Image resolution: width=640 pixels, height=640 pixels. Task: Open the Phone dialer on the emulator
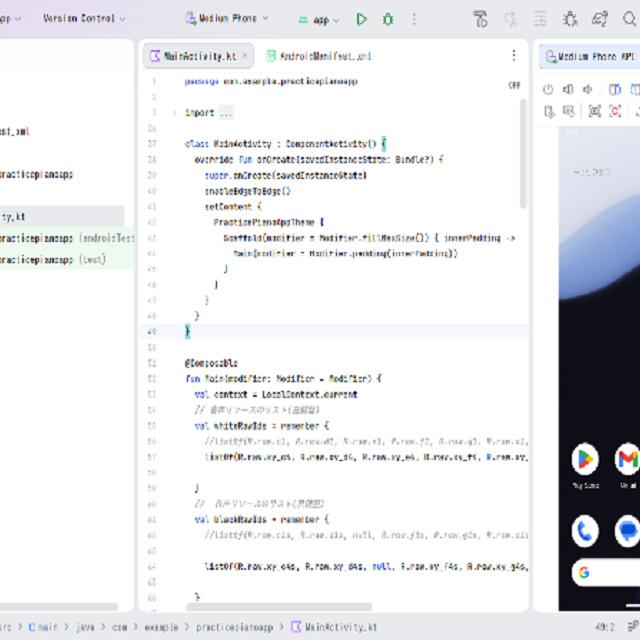click(585, 531)
